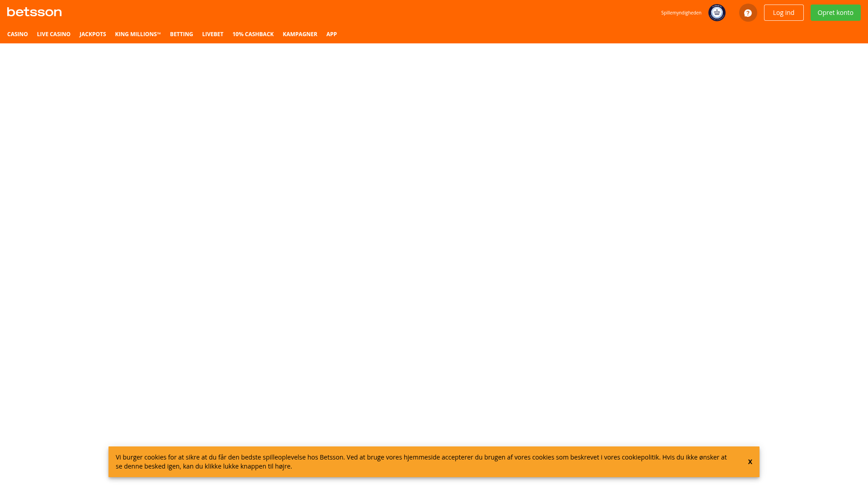Click the word cookiepolitik in banner
Viewport: 868px width, 488px height.
tap(640, 457)
